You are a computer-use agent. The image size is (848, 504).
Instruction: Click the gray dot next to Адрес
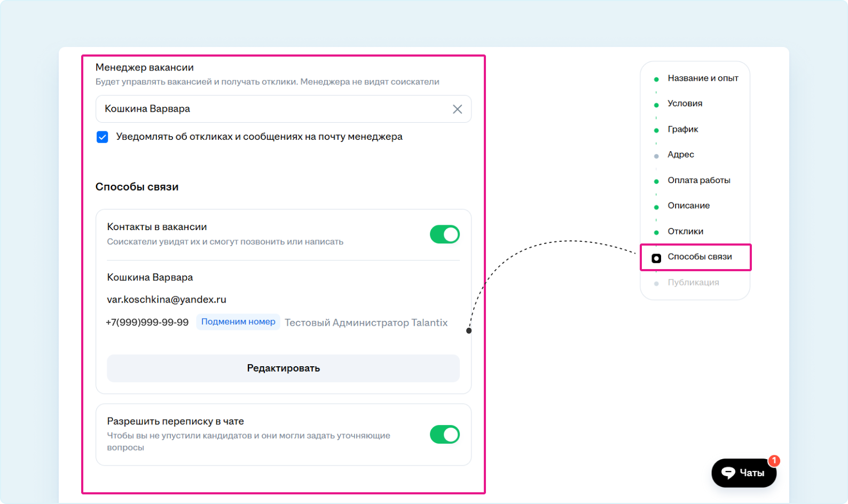656,156
